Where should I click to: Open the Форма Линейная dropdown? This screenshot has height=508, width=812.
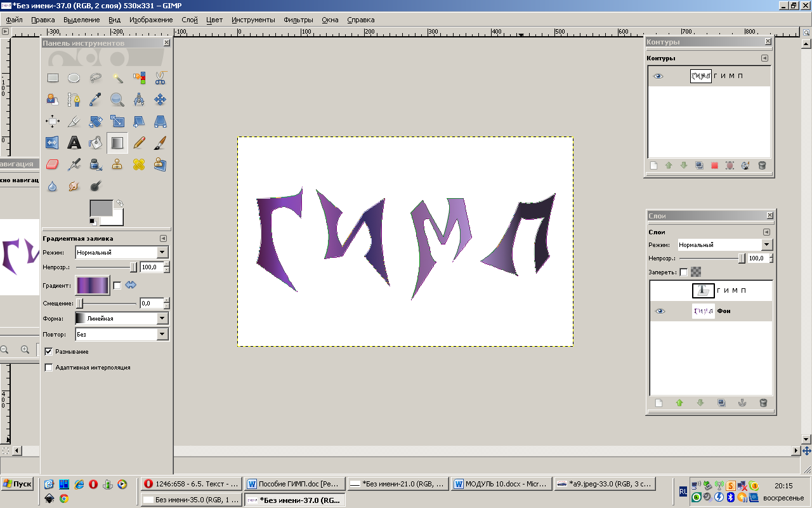pos(122,318)
